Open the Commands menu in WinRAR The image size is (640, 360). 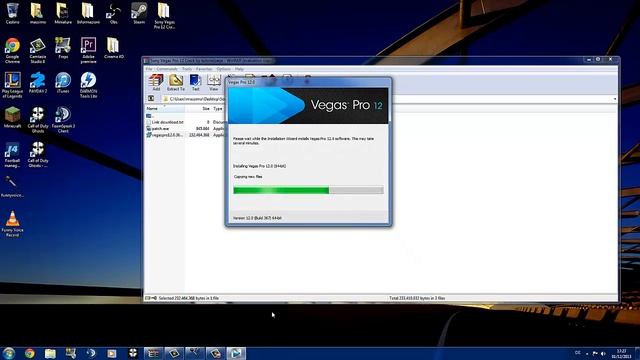[167, 69]
